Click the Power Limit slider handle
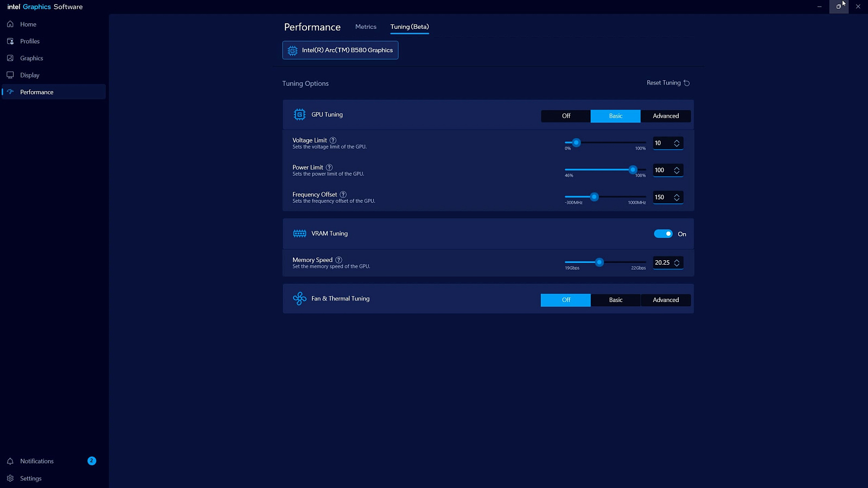 633,170
